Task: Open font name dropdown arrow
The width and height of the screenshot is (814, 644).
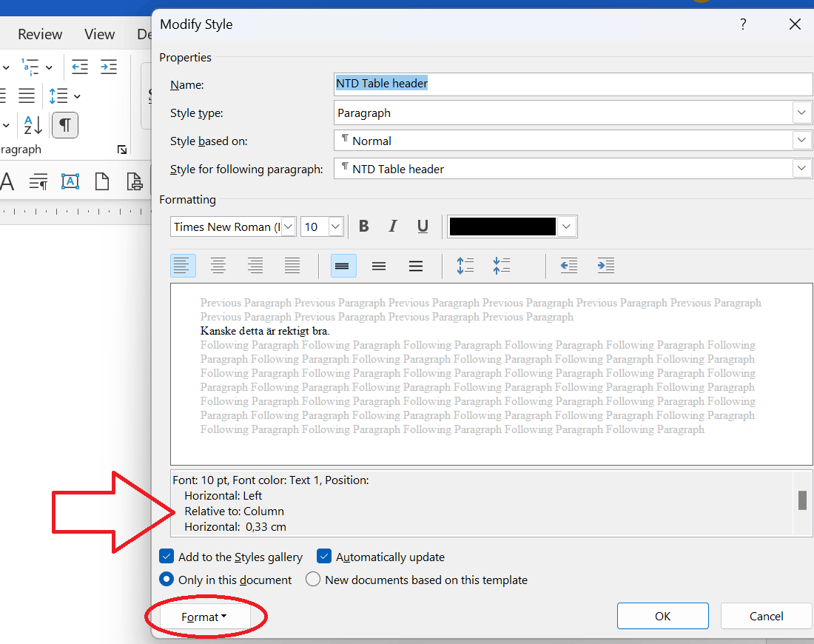Action: (289, 227)
